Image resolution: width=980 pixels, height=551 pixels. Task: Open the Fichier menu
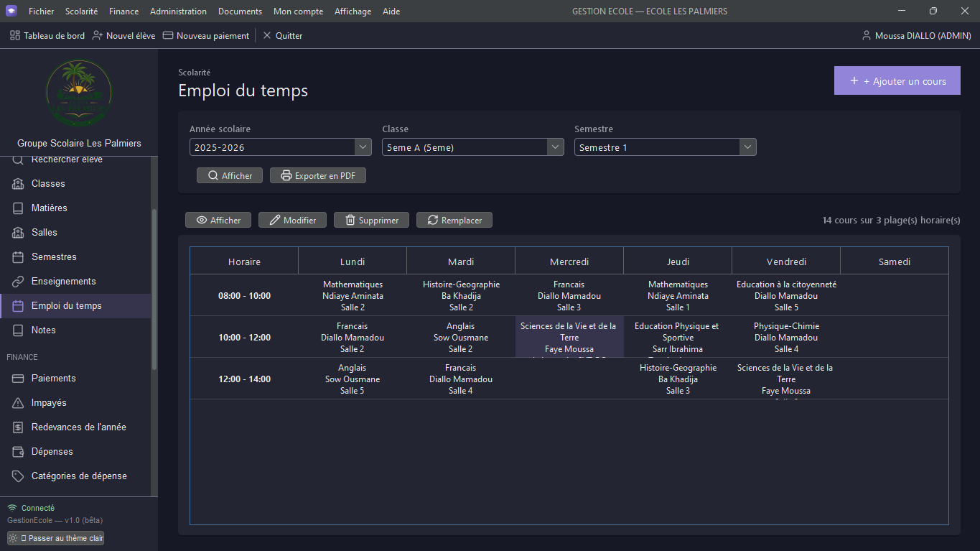point(41,11)
